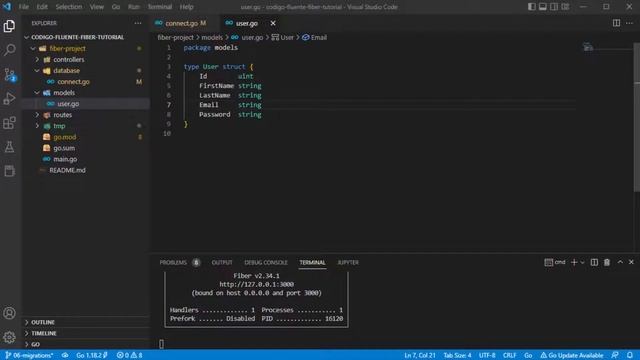Kill terminal with trash icon
The width and height of the screenshot is (640, 360).
(607, 262)
